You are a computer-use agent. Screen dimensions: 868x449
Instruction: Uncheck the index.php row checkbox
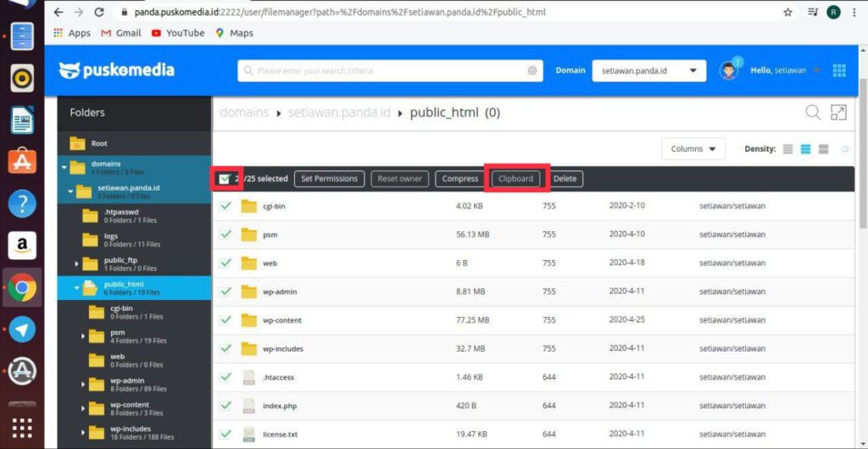pos(225,406)
